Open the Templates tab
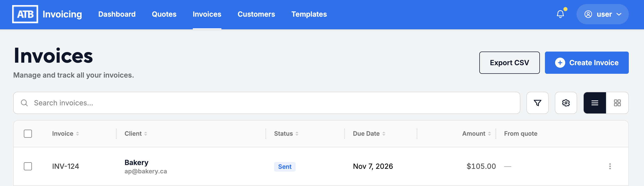 309,14
